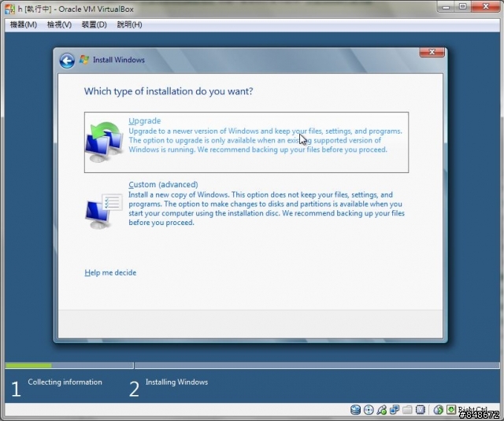Click the Collecting information step label
504x421 pixels.
coord(65,382)
